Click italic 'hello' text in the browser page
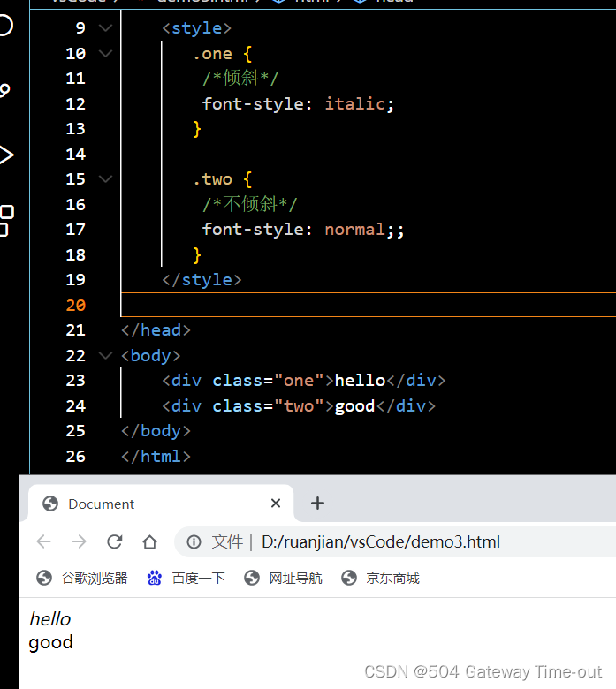Image resolution: width=616 pixels, height=689 pixels. (x=49, y=619)
